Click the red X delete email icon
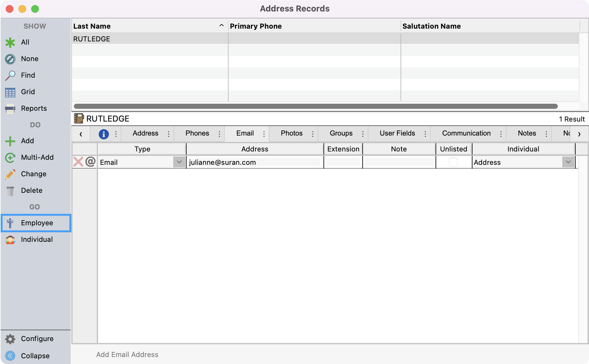The width and height of the screenshot is (589, 364). (78, 162)
